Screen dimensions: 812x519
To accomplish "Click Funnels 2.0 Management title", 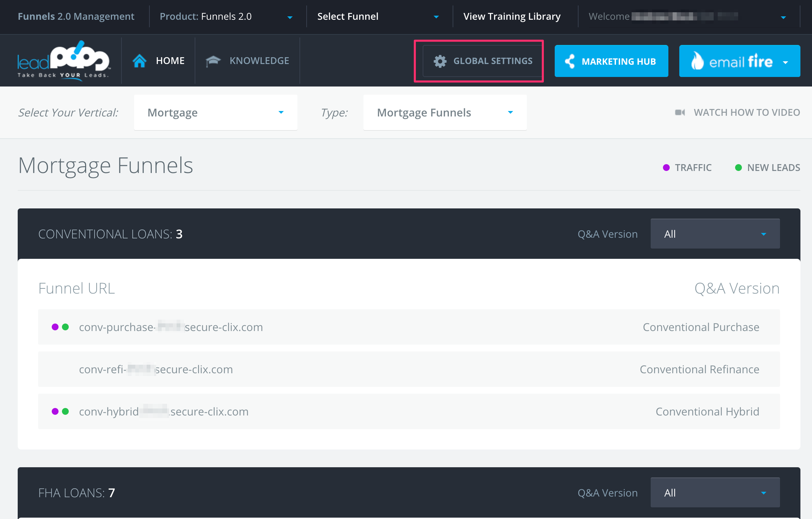I will (76, 17).
